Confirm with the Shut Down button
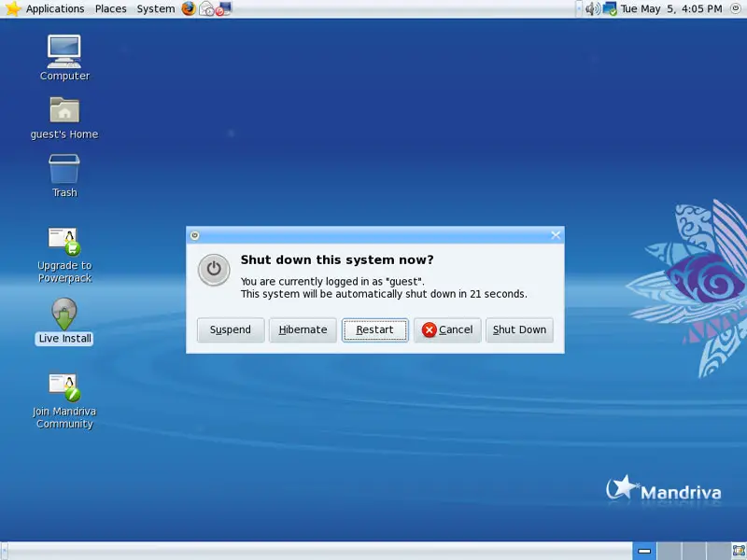 coord(519,330)
